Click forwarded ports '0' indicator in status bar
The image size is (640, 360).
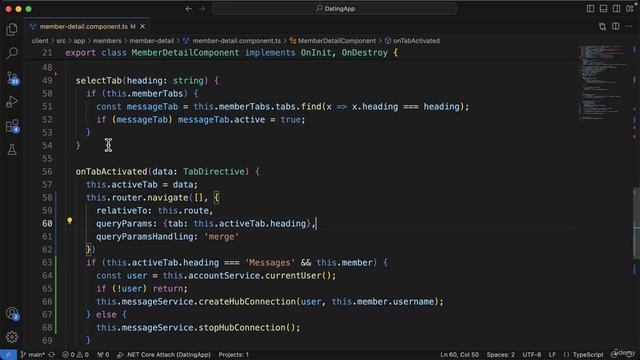[x=103, y=355]
